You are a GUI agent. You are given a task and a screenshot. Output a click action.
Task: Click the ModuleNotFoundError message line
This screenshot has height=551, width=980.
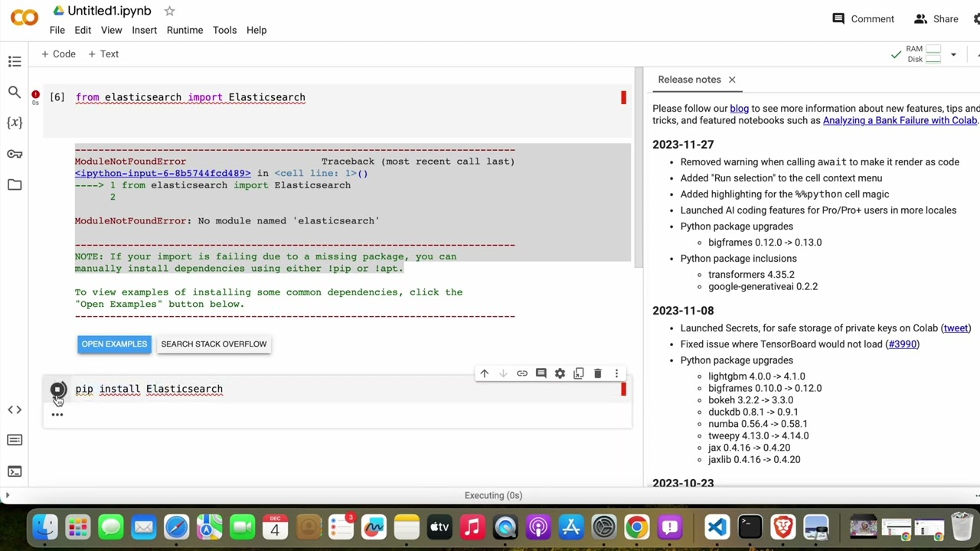click(227, 220)
